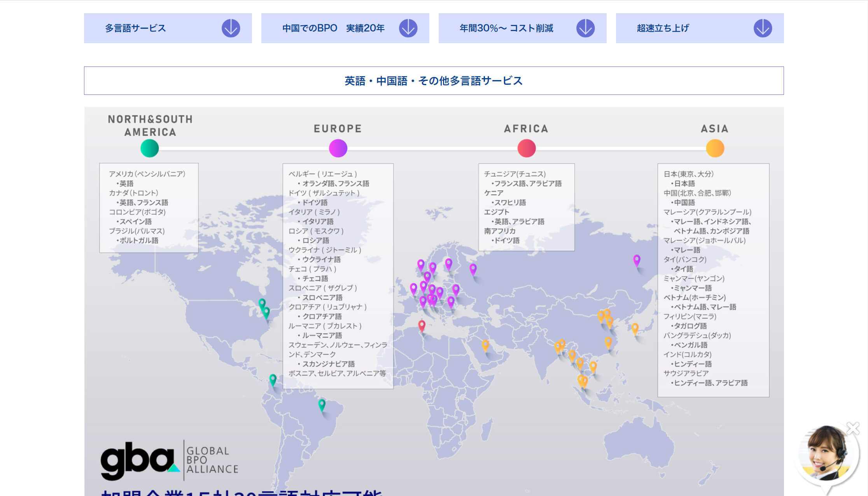Click the orange Japan map pin
Image resolution: width=868 pixels, height=496 pixels.
click(x=635, y=328)
